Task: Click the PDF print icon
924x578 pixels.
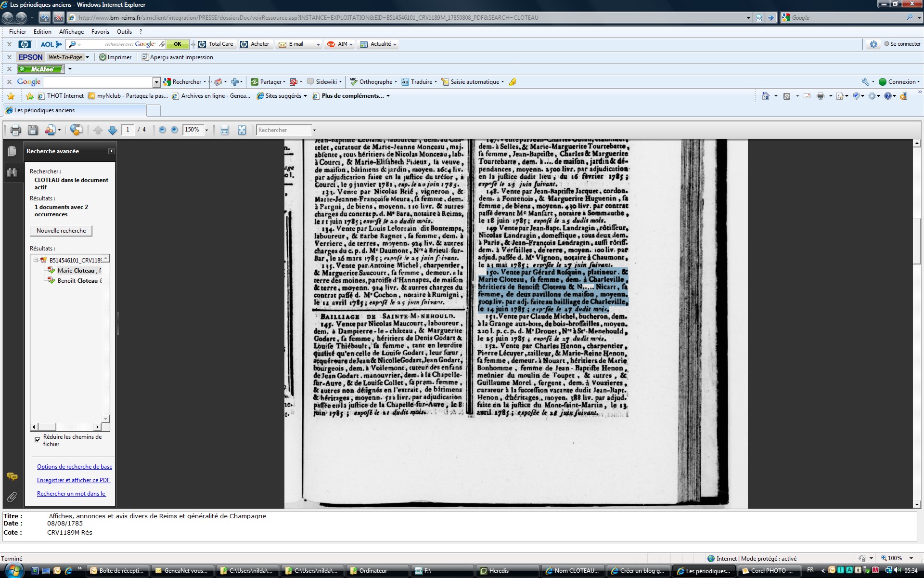Action: click(15, 130)
